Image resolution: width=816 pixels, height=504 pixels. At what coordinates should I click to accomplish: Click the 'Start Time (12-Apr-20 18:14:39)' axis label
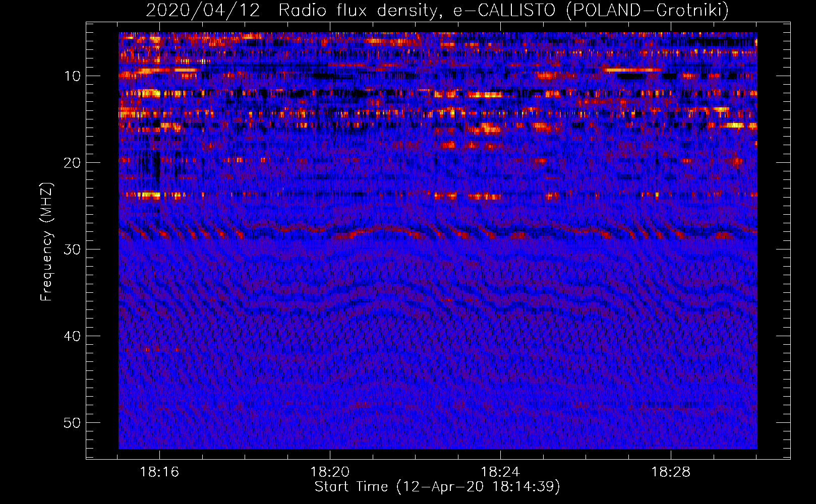click(437, 487)
